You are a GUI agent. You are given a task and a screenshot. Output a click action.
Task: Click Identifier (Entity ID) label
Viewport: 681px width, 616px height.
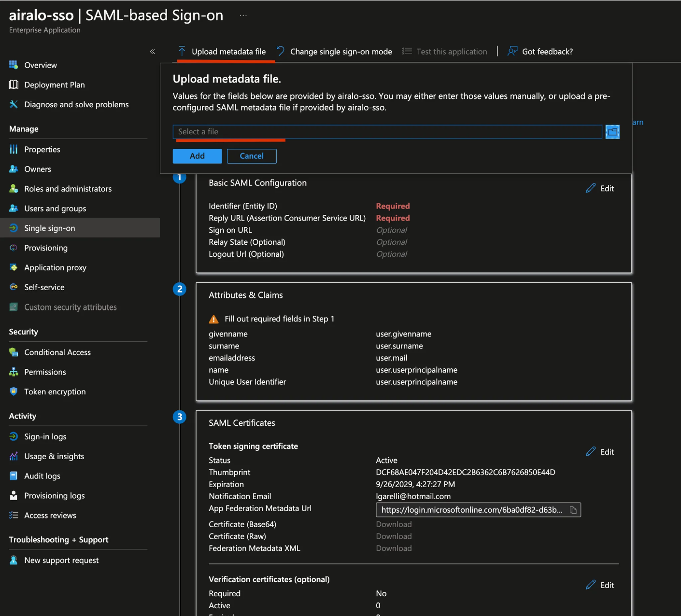pyautogui.click(x=242, y=206)
